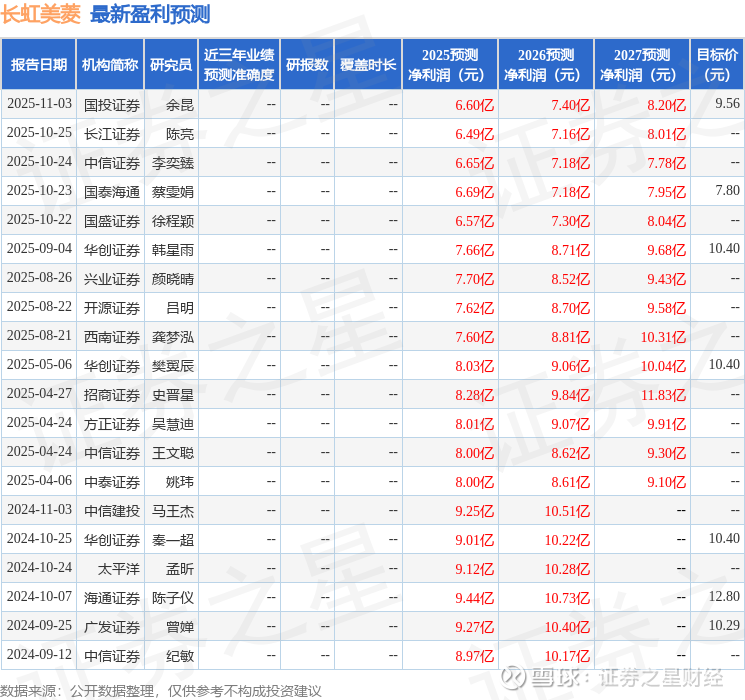Select the 研究员 column header
Screen dimensions: 745x700
171,65
